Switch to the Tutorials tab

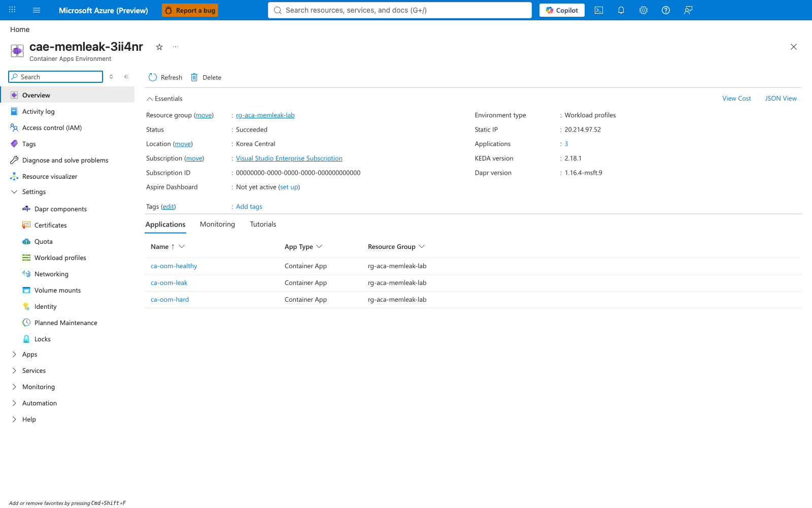[263, 224]
